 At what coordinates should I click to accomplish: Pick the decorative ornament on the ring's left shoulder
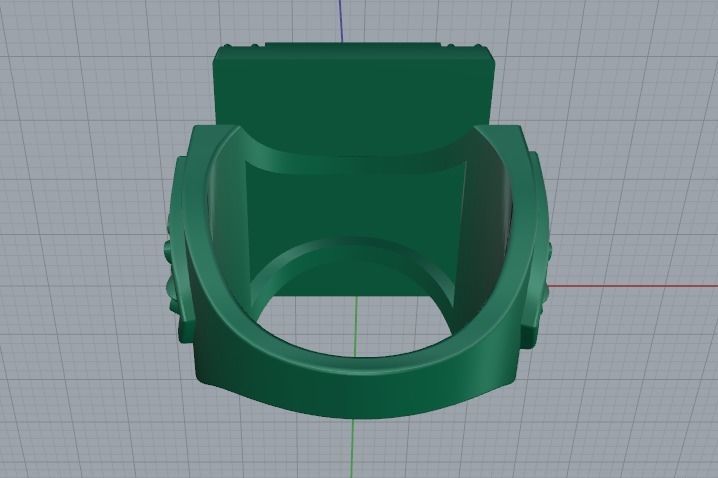point(180,249)
